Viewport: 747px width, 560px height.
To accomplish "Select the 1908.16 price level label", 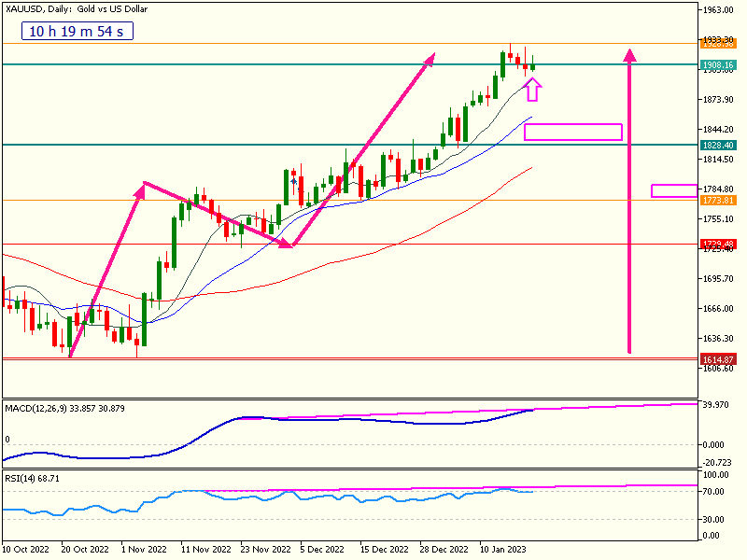I will pyautogui.click(x=717, y=65).
